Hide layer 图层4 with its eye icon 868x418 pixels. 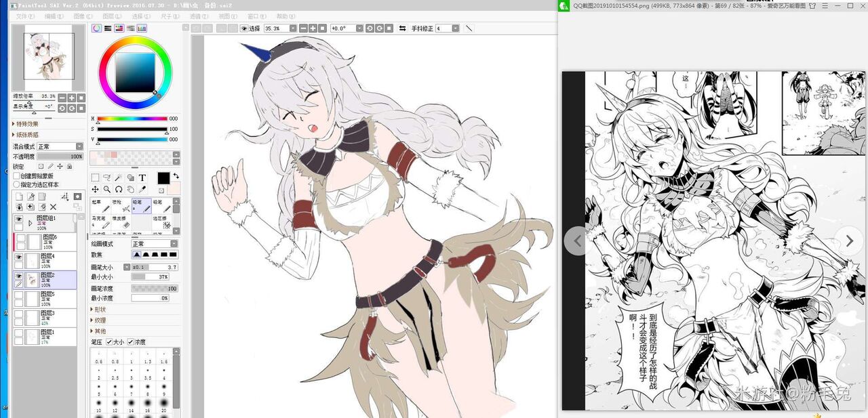tap(18, 257)
